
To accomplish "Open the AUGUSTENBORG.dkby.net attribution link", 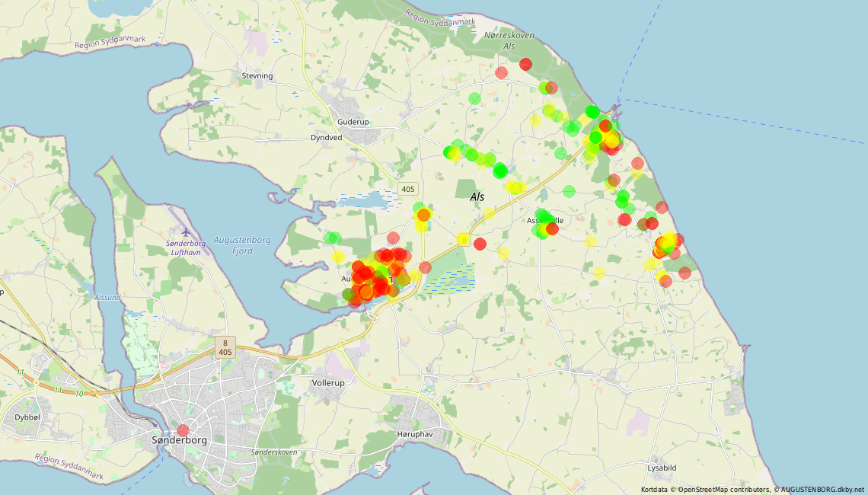I will click(x=824, y=490).
